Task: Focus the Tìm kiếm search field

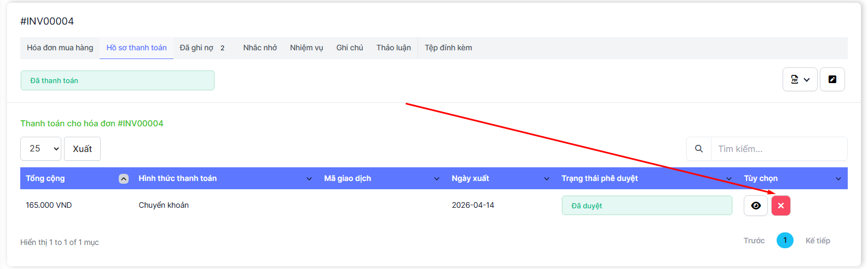Action: click(x=778, y=149)
